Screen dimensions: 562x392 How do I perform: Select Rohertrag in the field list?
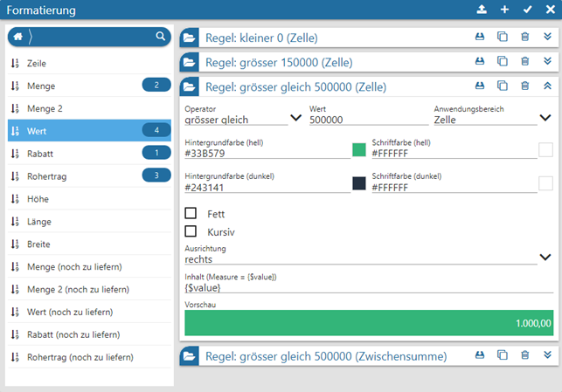49,175
